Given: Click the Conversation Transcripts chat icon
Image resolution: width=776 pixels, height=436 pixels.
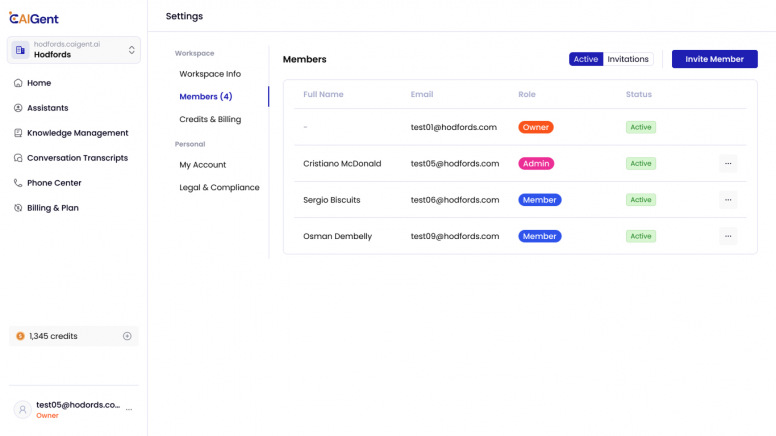Looking at the screenshot, I should 18,158.
